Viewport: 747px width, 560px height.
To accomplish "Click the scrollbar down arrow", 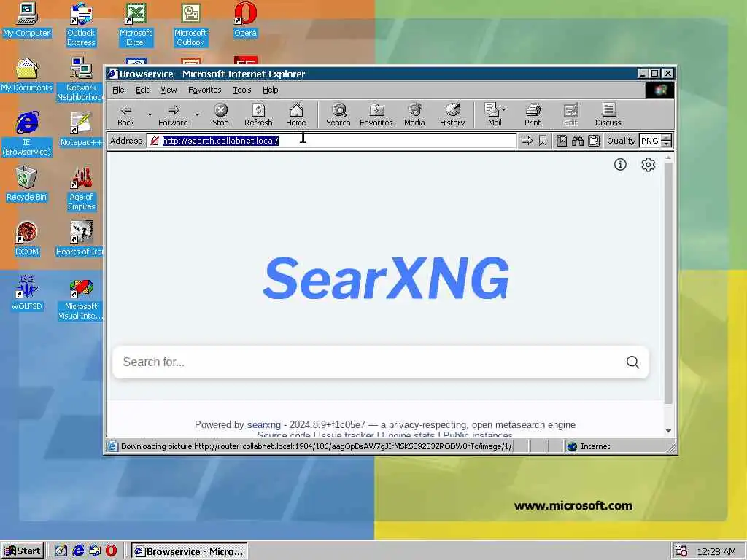I will [x=668, y=430].
